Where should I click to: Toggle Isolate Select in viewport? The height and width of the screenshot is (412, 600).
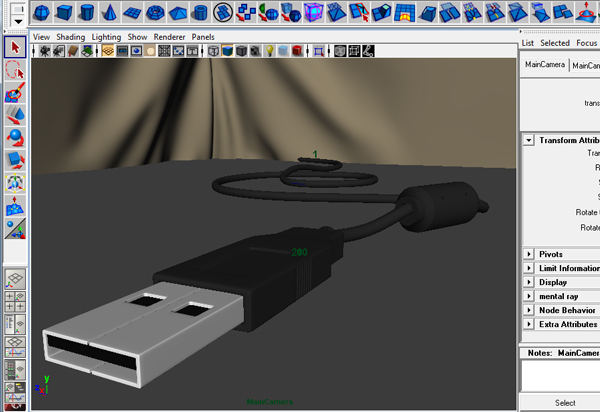point(318,51)
